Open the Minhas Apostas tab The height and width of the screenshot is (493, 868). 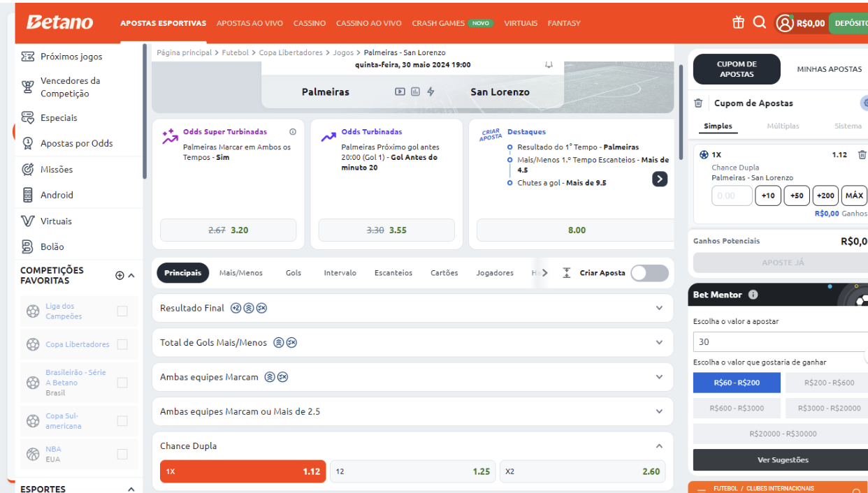coord(830,69)
